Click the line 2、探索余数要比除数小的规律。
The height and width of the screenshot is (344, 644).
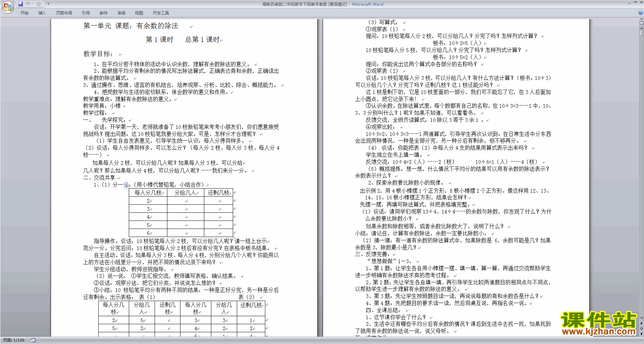tap(406, 183)
